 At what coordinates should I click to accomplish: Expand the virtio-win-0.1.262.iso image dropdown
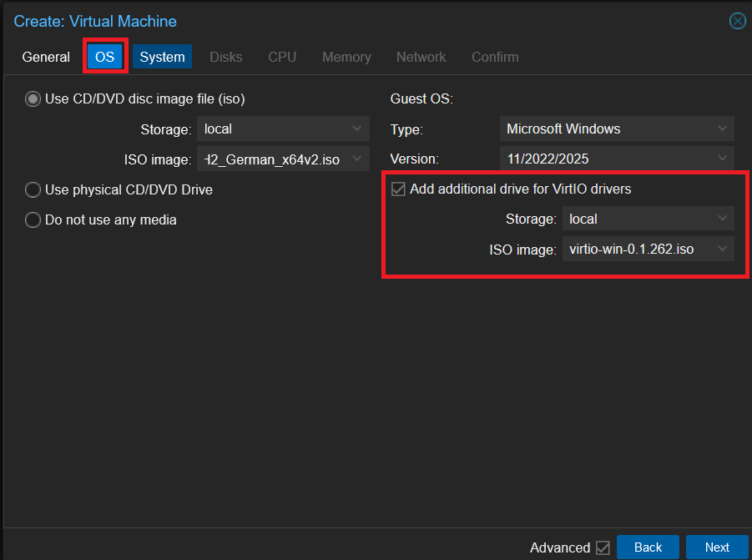[648, 250]
